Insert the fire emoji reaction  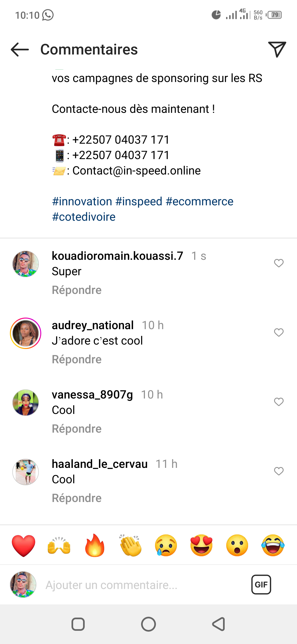95,545
